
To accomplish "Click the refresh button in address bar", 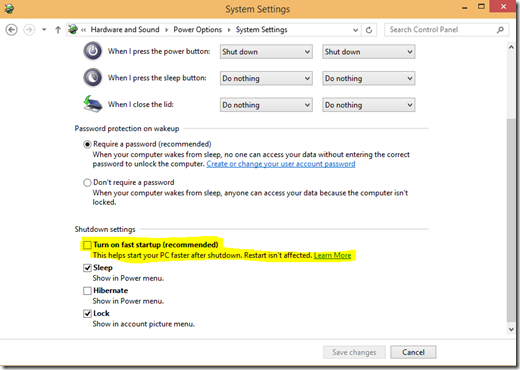I will coord(369,30).
